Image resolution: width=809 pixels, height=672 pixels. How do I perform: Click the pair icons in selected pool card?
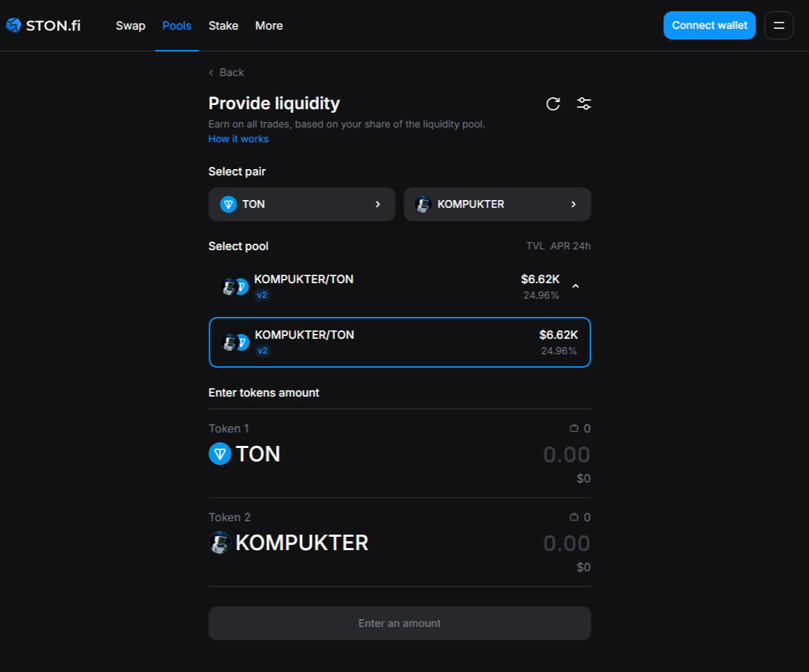coord(236,342)
